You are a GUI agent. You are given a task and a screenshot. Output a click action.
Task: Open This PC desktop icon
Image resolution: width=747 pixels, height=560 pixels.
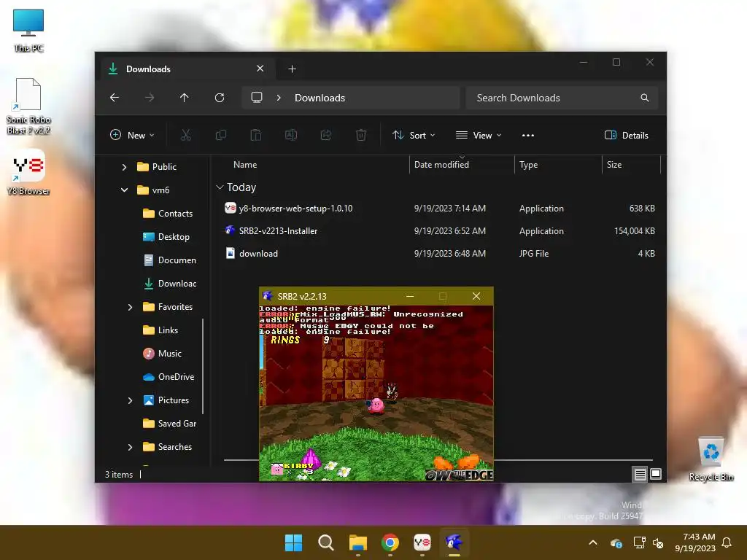[x=28, y=30]
